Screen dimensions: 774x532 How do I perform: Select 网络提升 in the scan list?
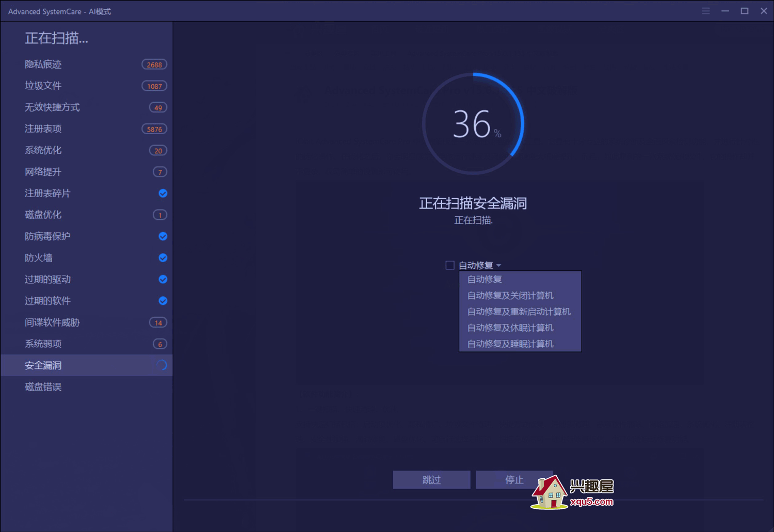(x=87, y=172)
